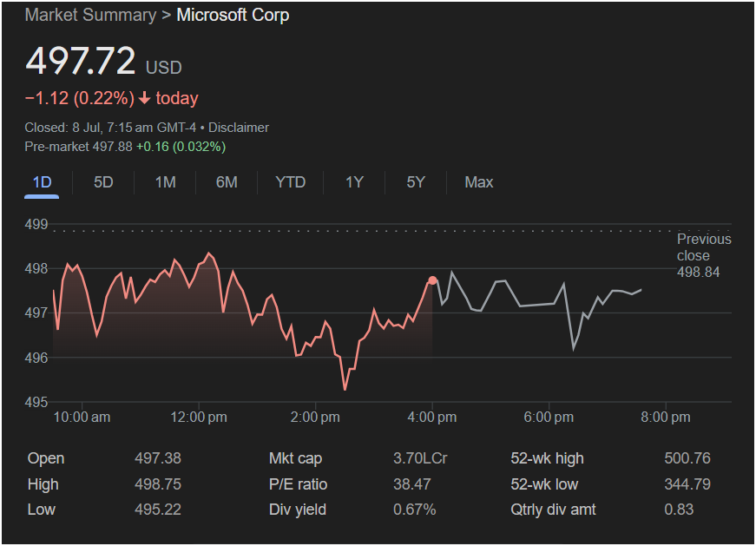Click the +0.16 (0.032%) pre-market change
The width and height of the screenshot is (756, 546).
(181, 147)
